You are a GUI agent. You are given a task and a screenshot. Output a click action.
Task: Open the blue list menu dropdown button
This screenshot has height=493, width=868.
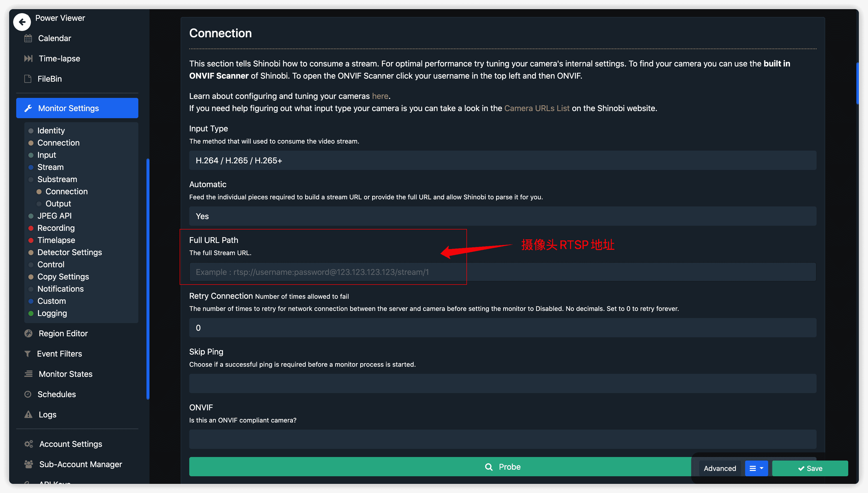pyautogui.click(x=756, y=468)
